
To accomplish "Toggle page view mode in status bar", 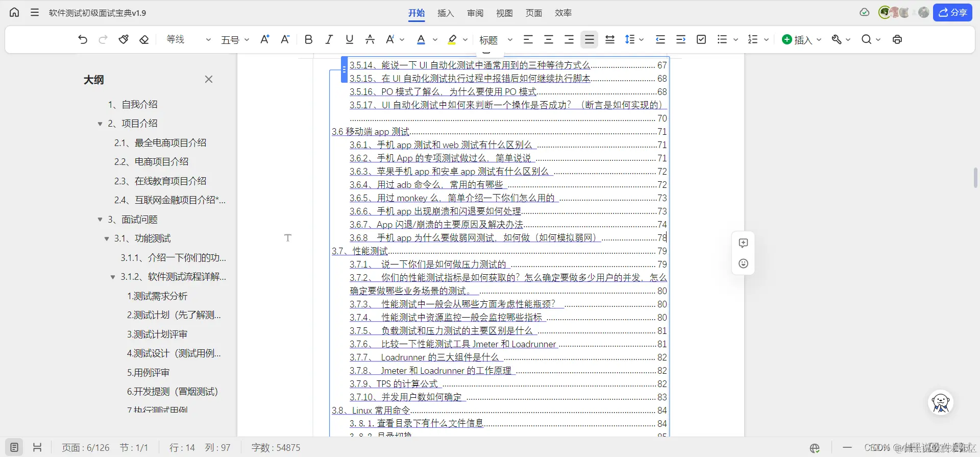I will pos(15,447).
